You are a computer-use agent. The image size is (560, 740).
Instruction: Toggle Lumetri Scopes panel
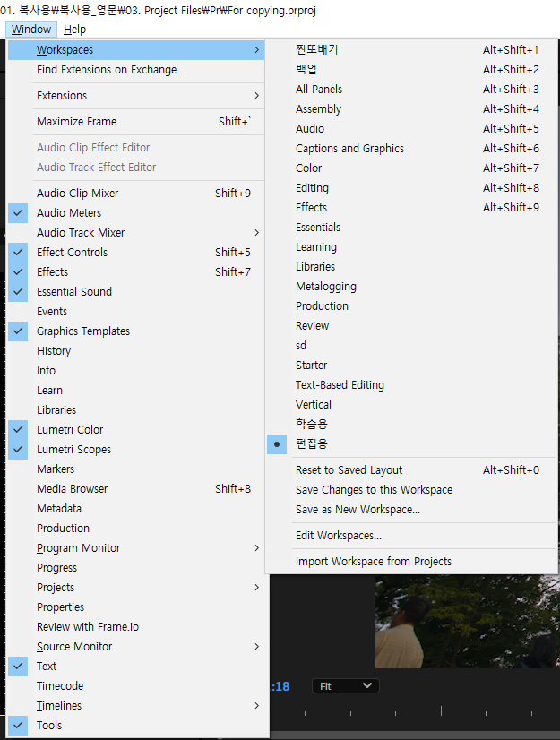[136, 450]
